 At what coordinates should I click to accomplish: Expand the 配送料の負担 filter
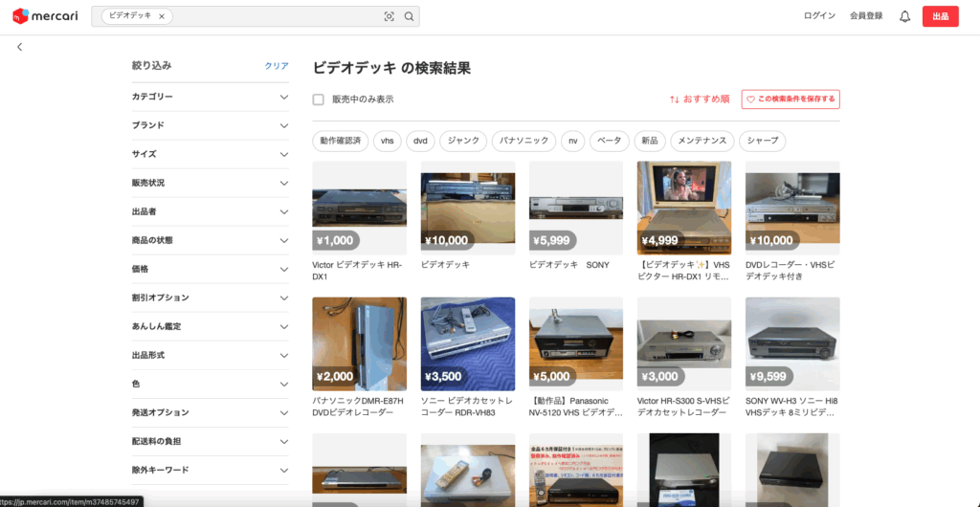click(210, 441)
